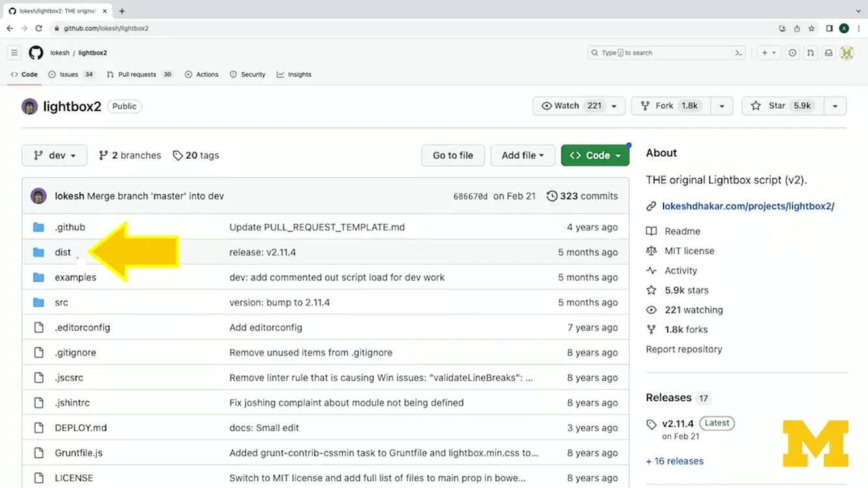Viewport: 868px width, 488px height.
Task: Go to GitHub home via Octocat logo
Action: pyautogui.click(x=36, y=53)
